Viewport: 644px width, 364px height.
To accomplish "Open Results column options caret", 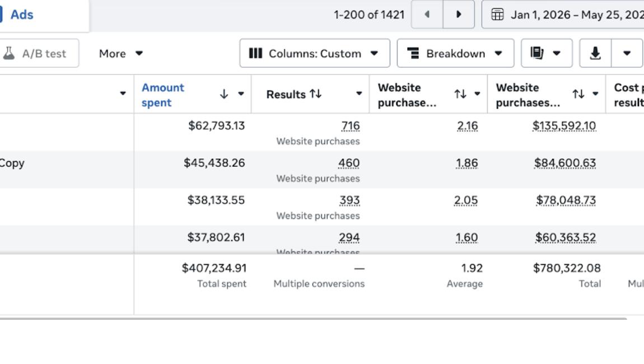I will click(359, 94).
